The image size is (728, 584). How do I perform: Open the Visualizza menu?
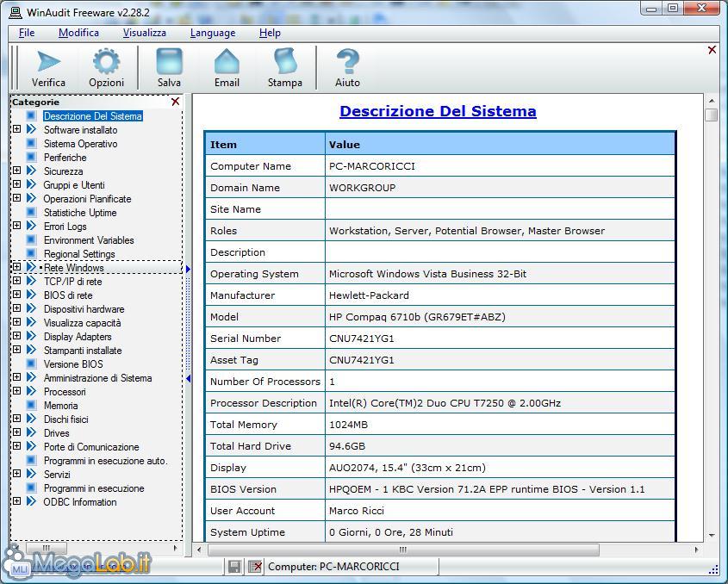click(x=145, y=33)
